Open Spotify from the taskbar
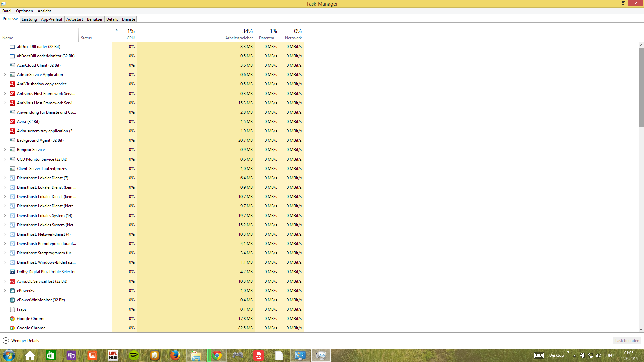 (134, 355)
